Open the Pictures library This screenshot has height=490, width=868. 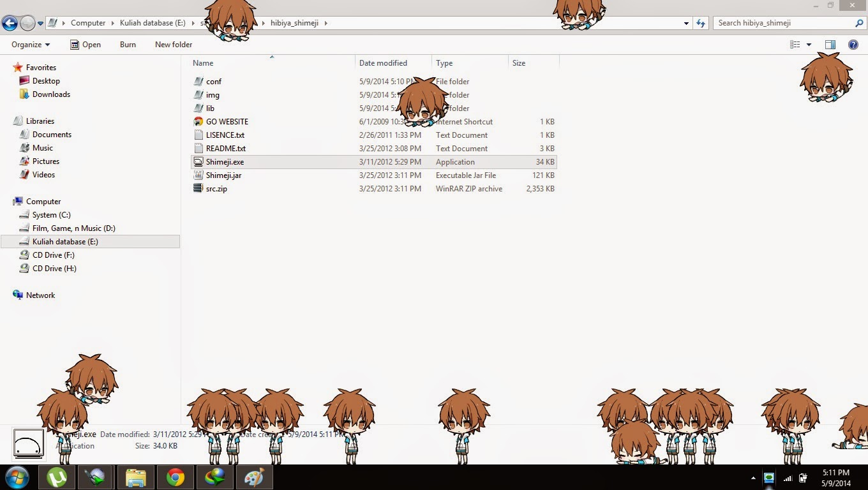pyautogui.click(x=46, y=161)
